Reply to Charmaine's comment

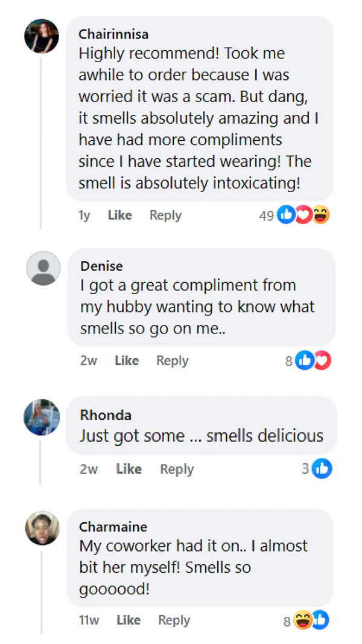pos(175,620)
